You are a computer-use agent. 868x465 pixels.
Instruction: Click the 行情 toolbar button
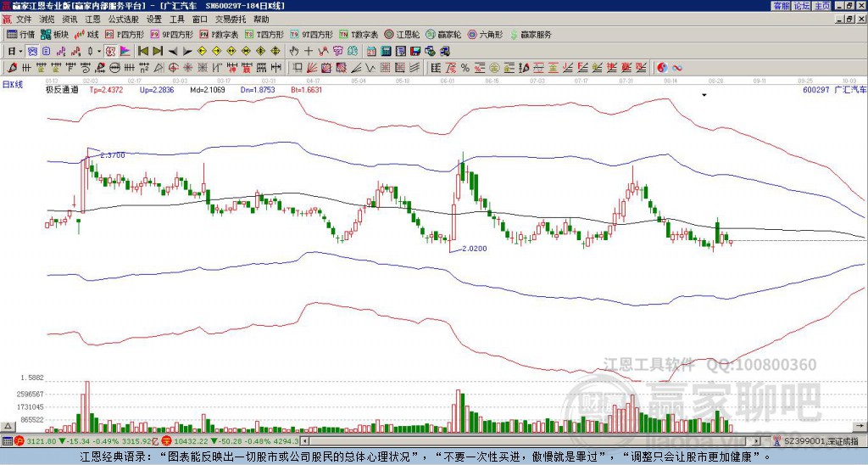(21, 34)
